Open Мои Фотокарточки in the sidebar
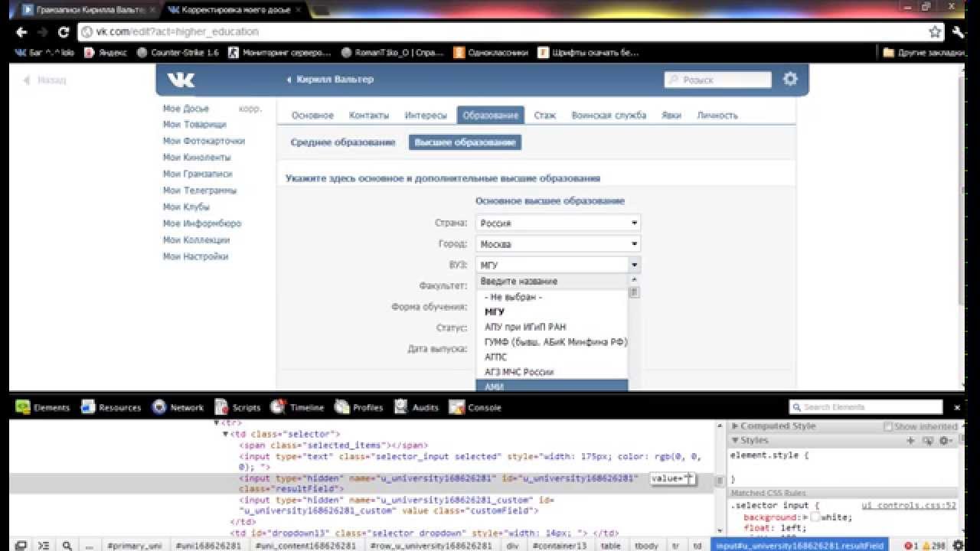This screenshot has width=980, height=551. click(x=204, y=141)
